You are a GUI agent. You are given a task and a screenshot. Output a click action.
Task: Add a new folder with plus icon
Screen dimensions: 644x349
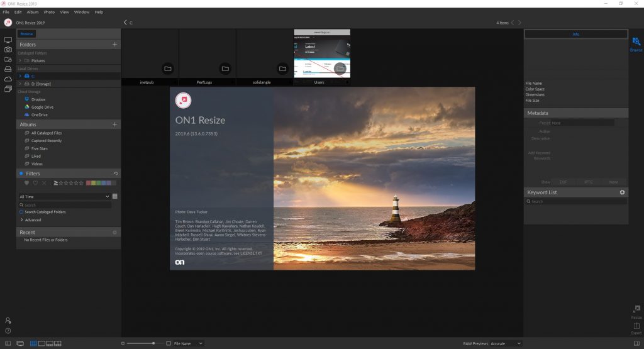point(114,45)
